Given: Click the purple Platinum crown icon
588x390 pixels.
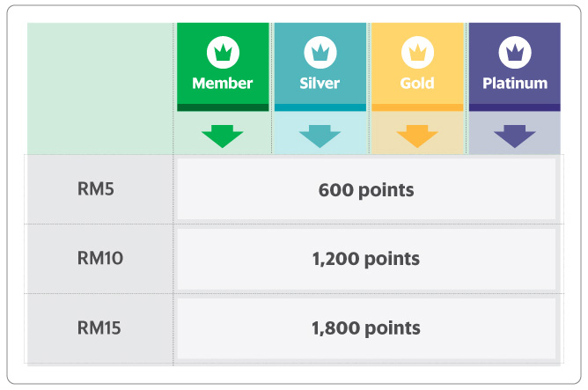Looking at the screenshot, I should tap(515, 53).
